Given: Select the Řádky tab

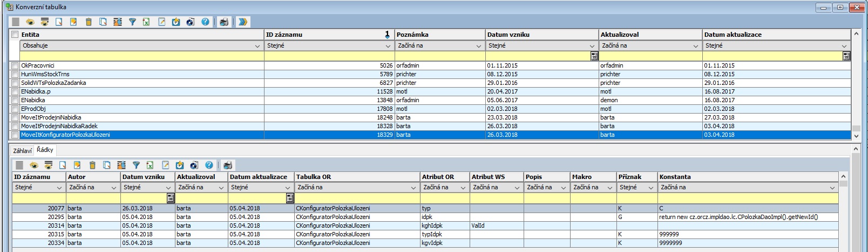Looking at the screenshot, I should tap(45, 150).
